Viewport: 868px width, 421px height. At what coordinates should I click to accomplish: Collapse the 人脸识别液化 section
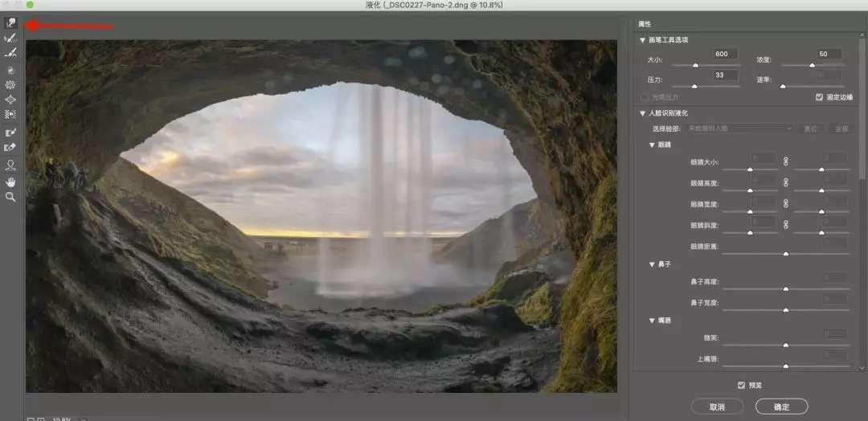[643, 113]
